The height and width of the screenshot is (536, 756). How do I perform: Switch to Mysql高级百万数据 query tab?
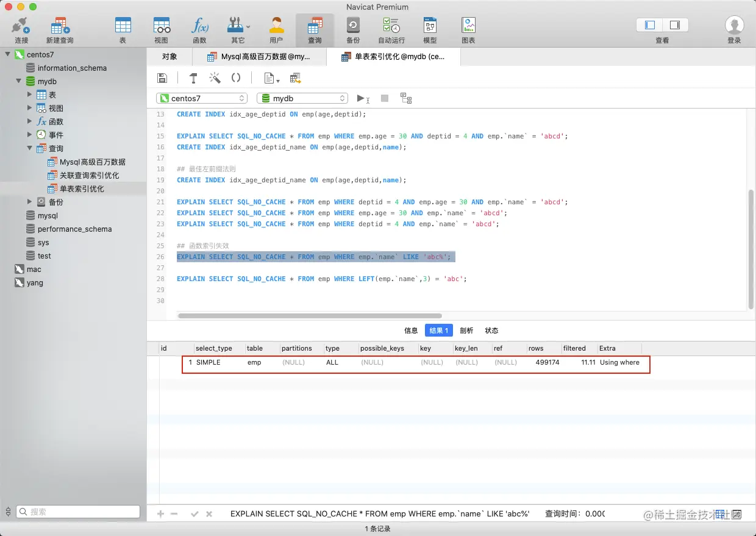pos(259,57)
